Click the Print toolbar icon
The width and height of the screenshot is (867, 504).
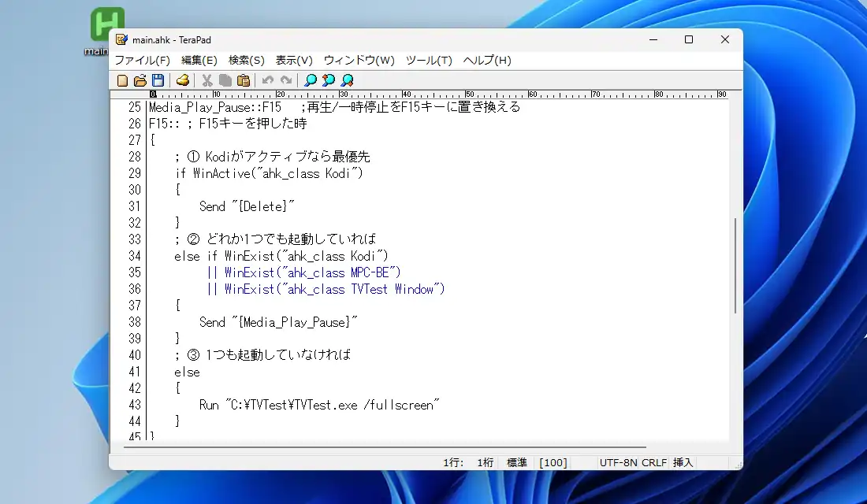(183, 80)
